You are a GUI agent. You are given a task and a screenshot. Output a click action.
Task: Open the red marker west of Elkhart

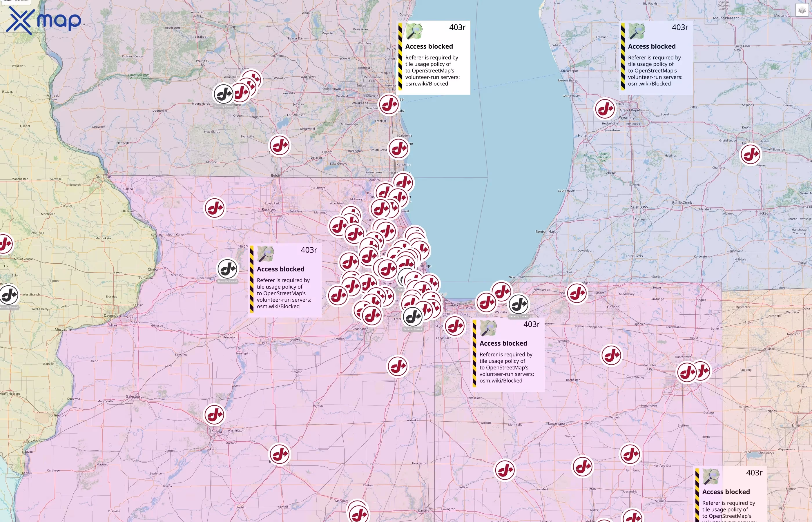(x=577, y=293)
